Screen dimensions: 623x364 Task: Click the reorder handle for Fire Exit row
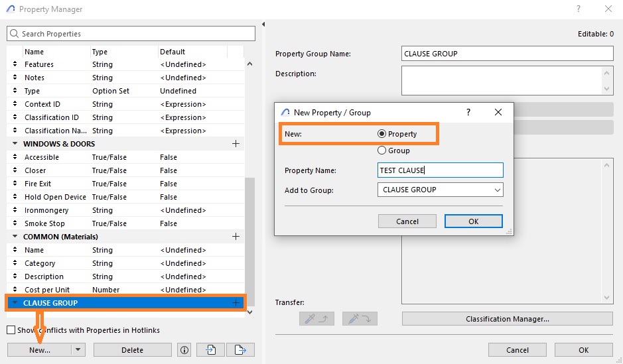pos(15,184)
